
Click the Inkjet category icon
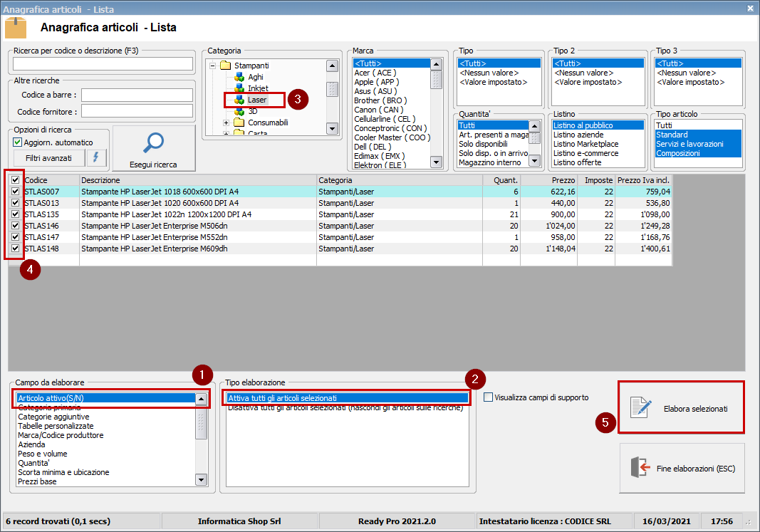(239, 88)
